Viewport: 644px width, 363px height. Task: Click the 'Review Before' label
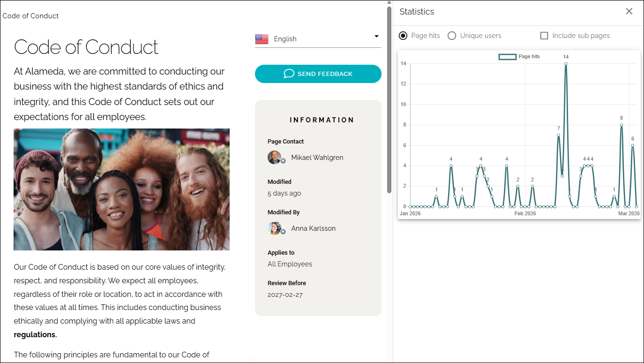[287, 283]
